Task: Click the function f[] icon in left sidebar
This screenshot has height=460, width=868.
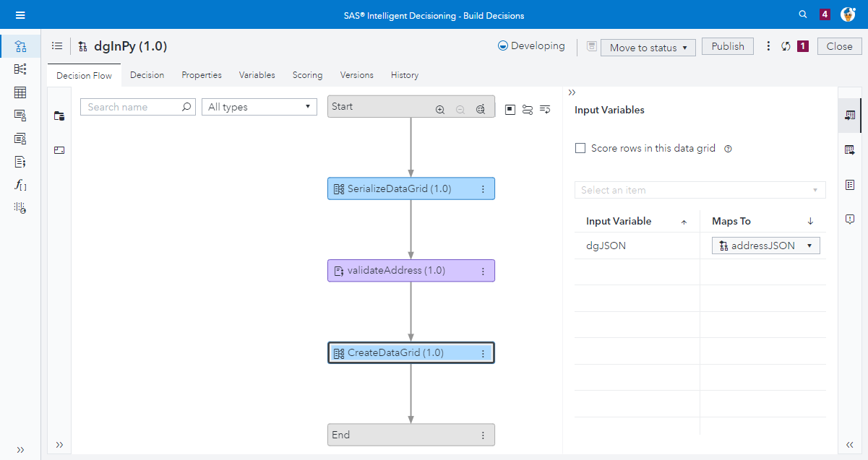Action: pyautogui.click(x=20, y=185)
